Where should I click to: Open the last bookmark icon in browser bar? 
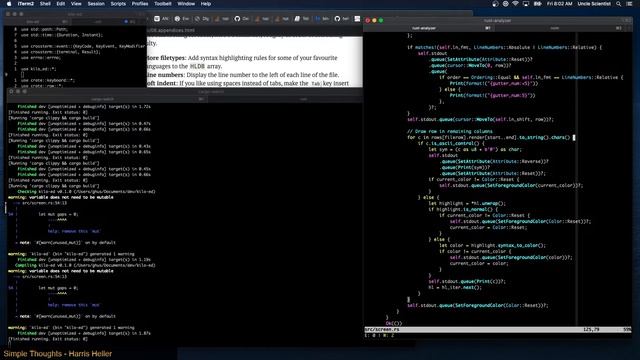pyautogui.click(x=358, y=19)
